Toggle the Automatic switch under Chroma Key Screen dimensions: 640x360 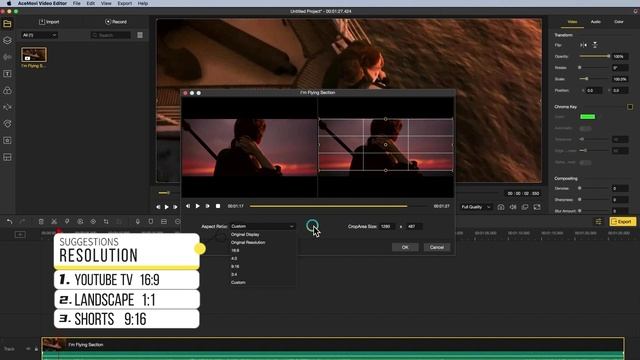(x=585, y=128)
